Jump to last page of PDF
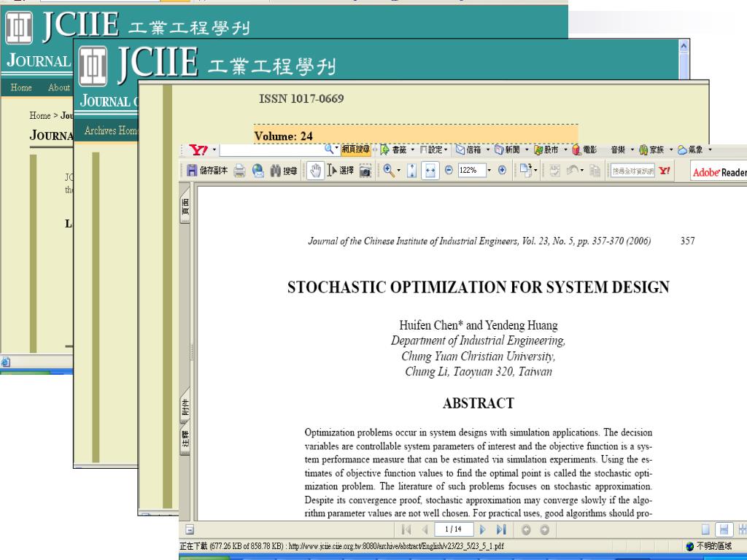 tap(500, 529)
